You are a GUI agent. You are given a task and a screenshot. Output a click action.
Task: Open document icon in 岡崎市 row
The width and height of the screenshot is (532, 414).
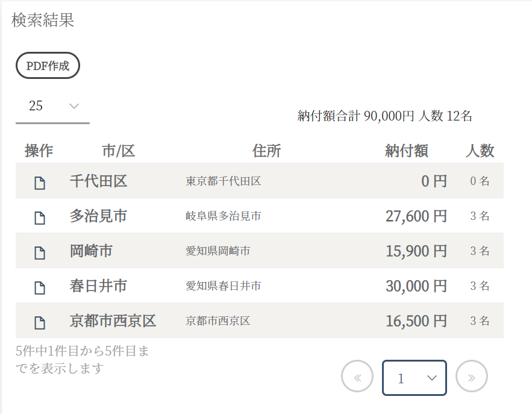[x=39, y=252]
